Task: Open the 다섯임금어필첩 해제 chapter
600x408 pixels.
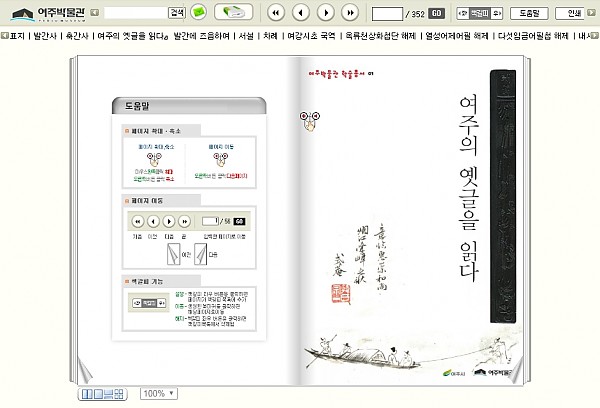Action: (x=533, y=36)
